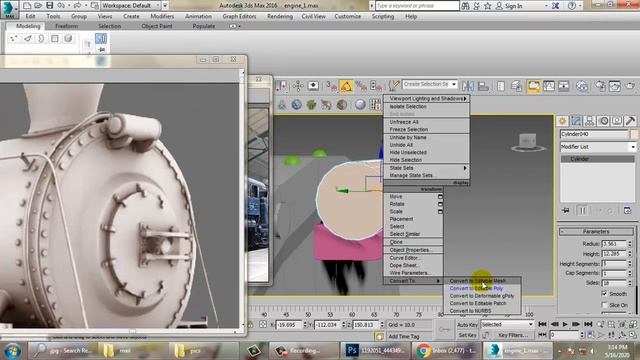The image size is (640, 360).
Task: Switch to the Freeform ribbon tab
Action: (x=67, y=26)
